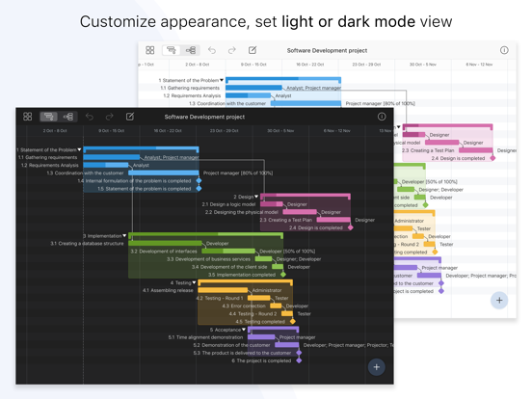
Task: Click '9 Oct - 15 Oct' week header in dark window
Action: (x=112, y=131)
